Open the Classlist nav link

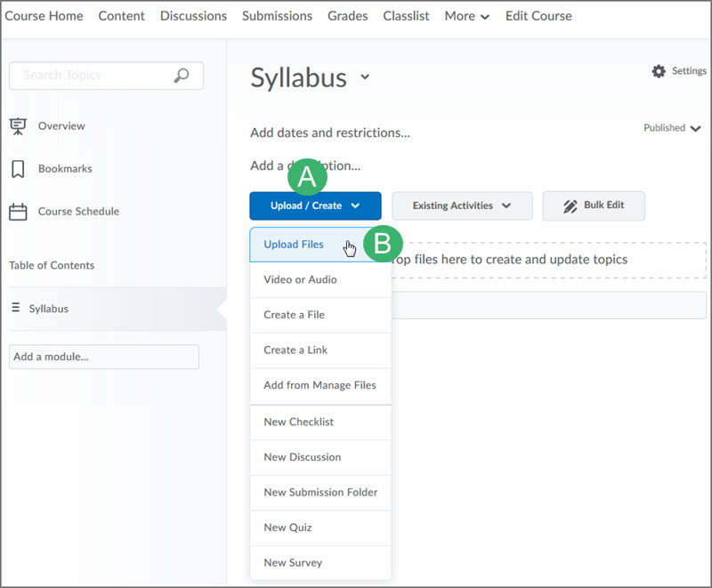(406, 16)
